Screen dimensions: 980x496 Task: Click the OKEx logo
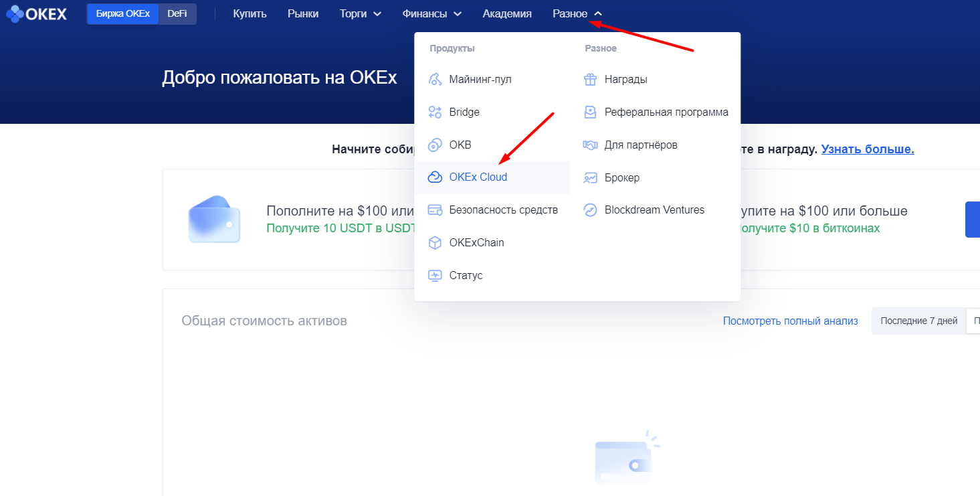click(x=36, y=13)
